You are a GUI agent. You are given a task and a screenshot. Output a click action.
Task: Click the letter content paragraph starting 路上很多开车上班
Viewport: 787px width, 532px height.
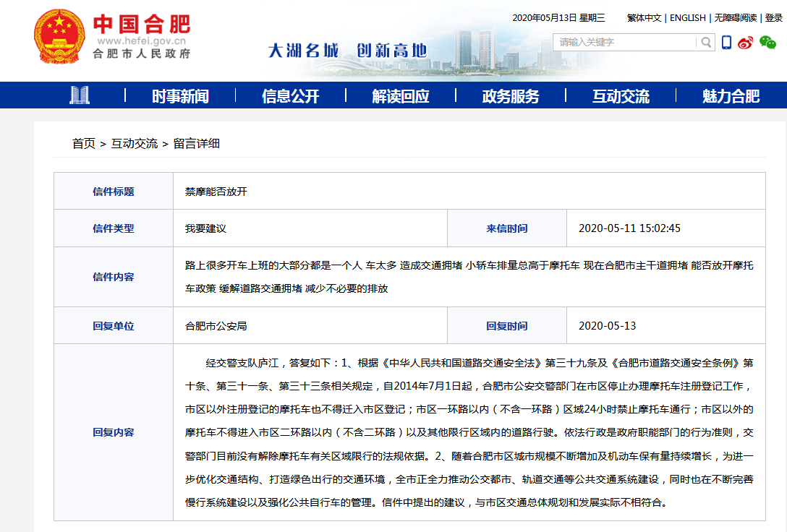(x=469, y=277)
